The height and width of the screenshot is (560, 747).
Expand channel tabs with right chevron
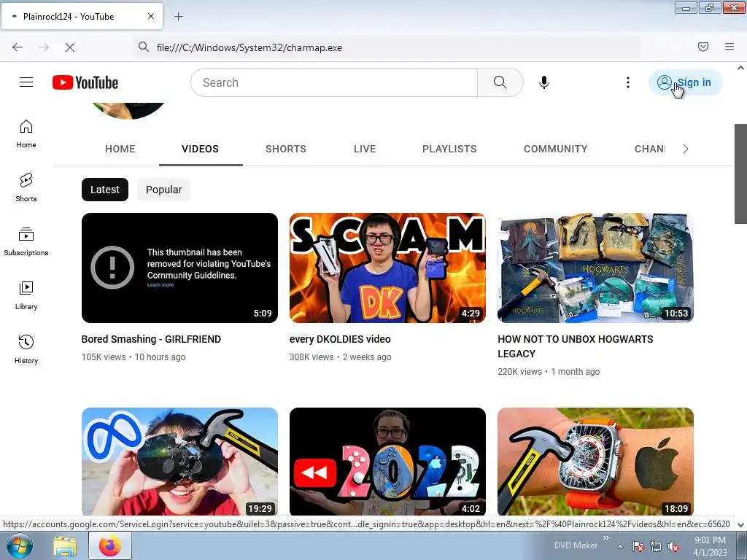click(x=686, y=149)
